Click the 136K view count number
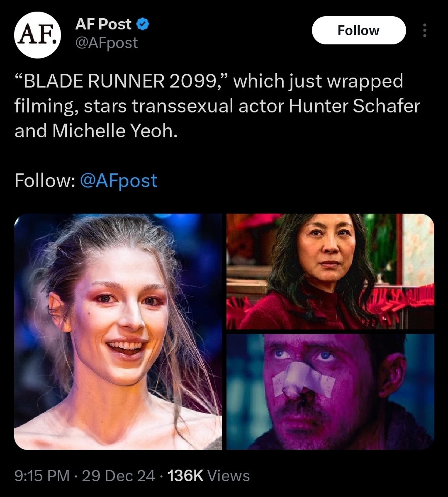 tap(185, 476)
